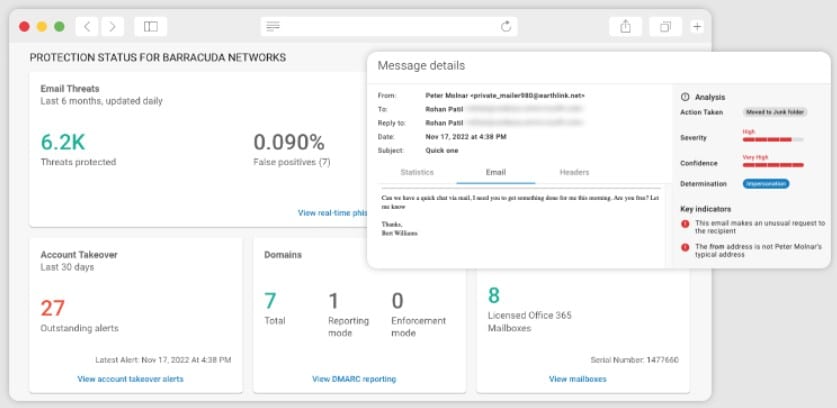Image resolution: width=837 pixels, height=408 pixels.
Task: Open View mailboxes link
Action: point(578,379)
